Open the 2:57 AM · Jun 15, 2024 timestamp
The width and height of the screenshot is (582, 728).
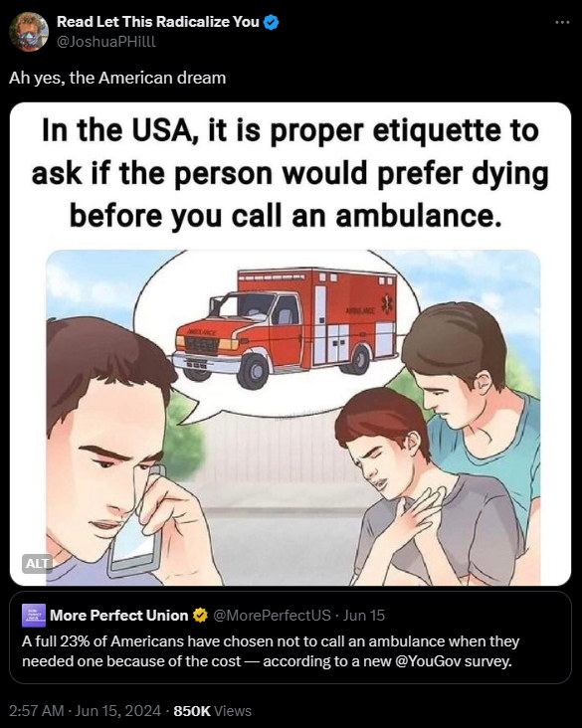coord(85,711)
